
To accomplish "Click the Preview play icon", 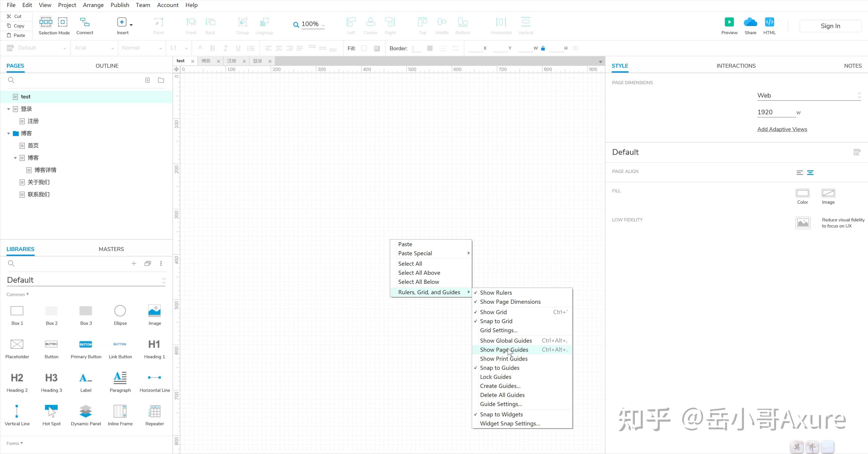I will point(729,22).
